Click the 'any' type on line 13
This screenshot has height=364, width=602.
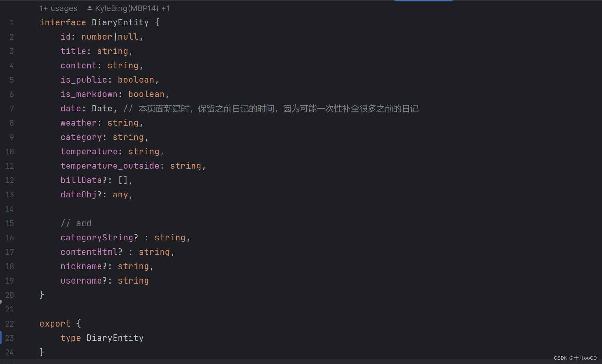tap(120, 195)
